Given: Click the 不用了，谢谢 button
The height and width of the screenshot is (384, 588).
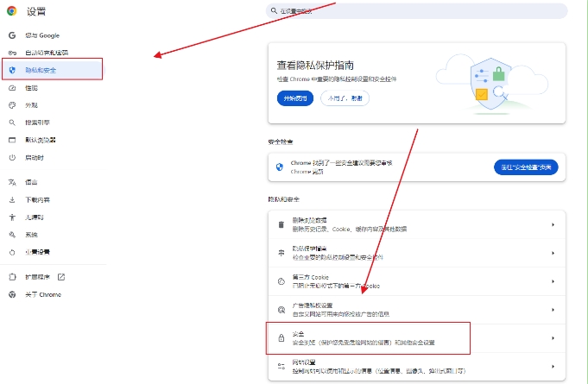Looking at the screenshot, I should tap(345, 98).
